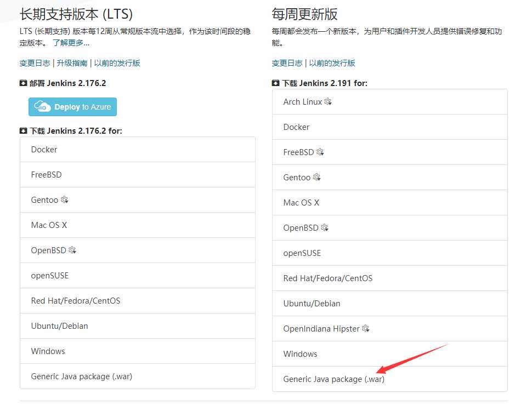Click the 了解更多... link
Viewport: 532px width, 405px height.
click(71, 43)
